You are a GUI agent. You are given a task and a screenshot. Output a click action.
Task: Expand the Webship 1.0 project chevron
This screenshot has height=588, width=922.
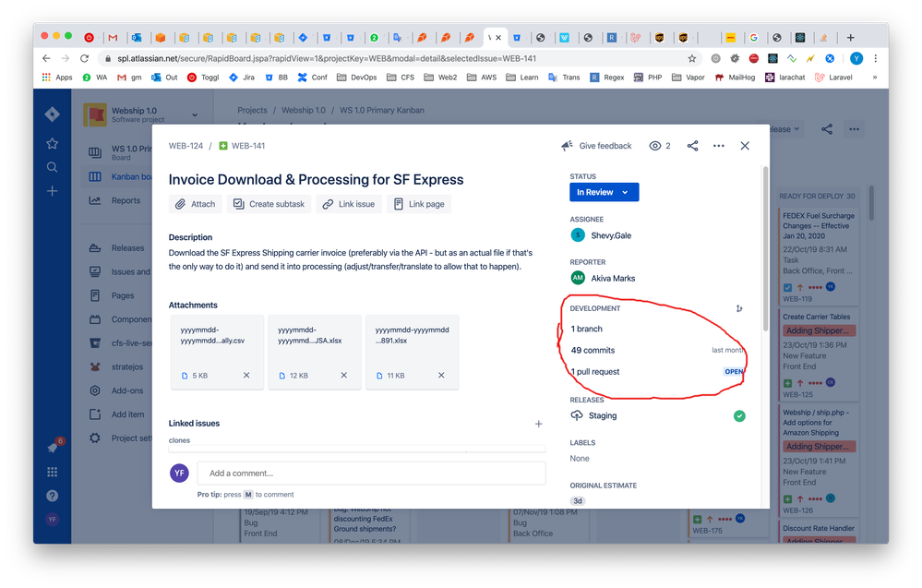coord(195,114)
